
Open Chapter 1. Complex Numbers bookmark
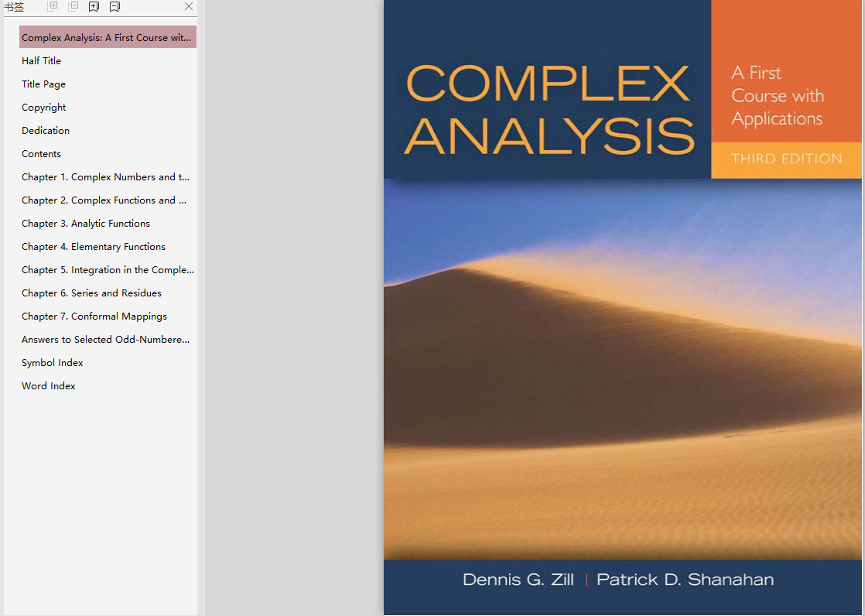(x=105, y=176)
